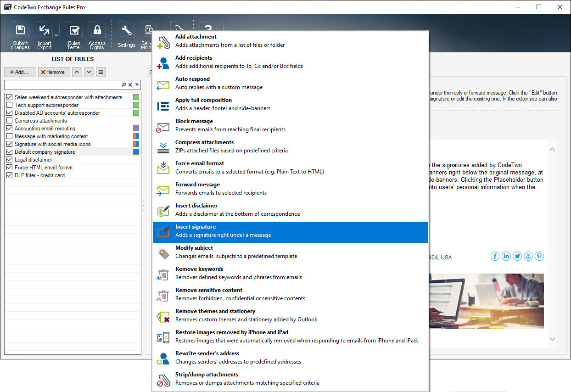This screenshot has height=392, width=571.
Task: Click the green swatch of Sales weekend rule
Action: (x=136, y=97)
